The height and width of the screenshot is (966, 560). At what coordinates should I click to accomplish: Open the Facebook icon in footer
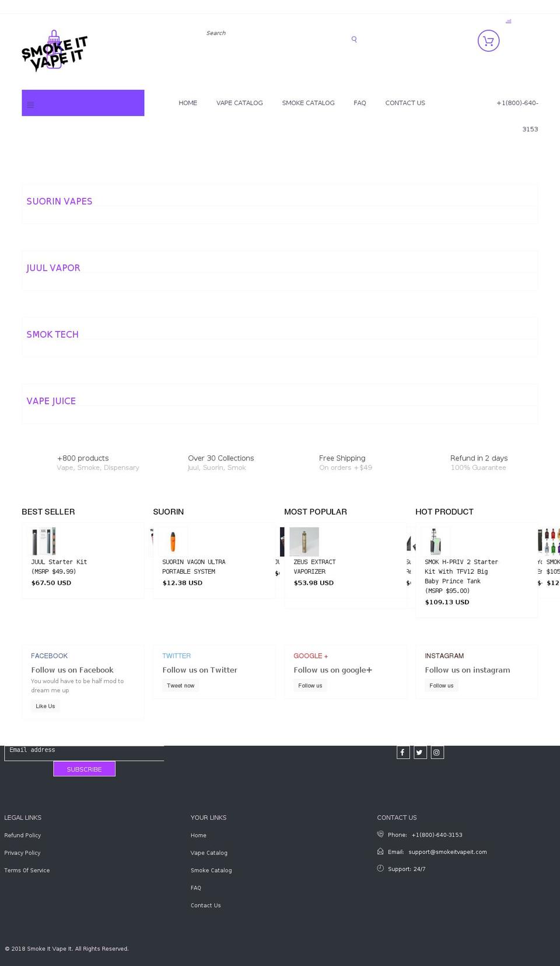click(403, 752)
